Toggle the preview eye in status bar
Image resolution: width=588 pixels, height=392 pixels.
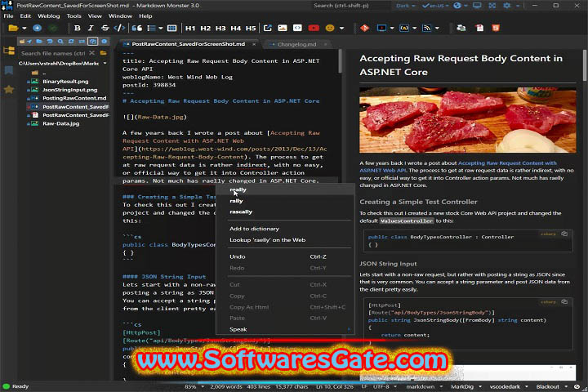coord(577,386)
